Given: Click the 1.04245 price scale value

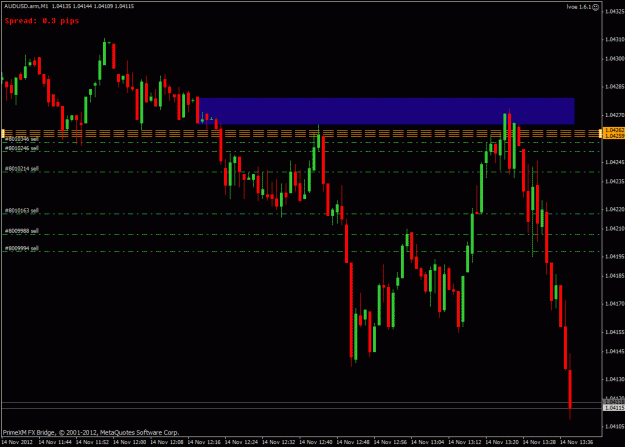Looking at the screenshot, I should coord(614,162).
